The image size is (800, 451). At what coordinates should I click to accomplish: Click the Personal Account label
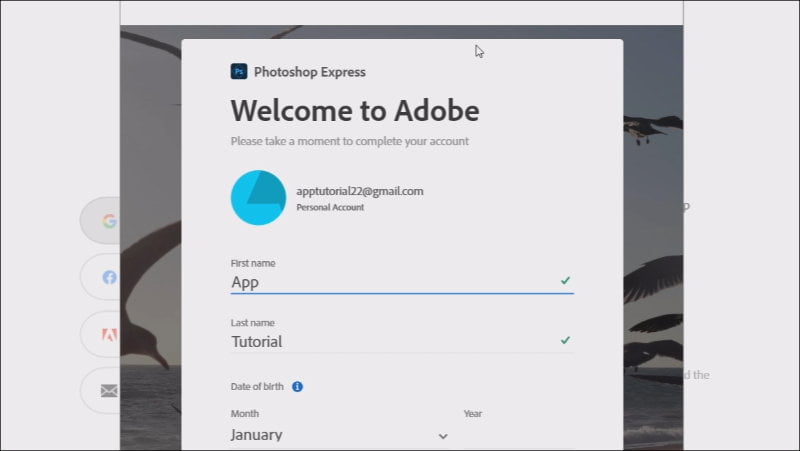tap(330, 208)
